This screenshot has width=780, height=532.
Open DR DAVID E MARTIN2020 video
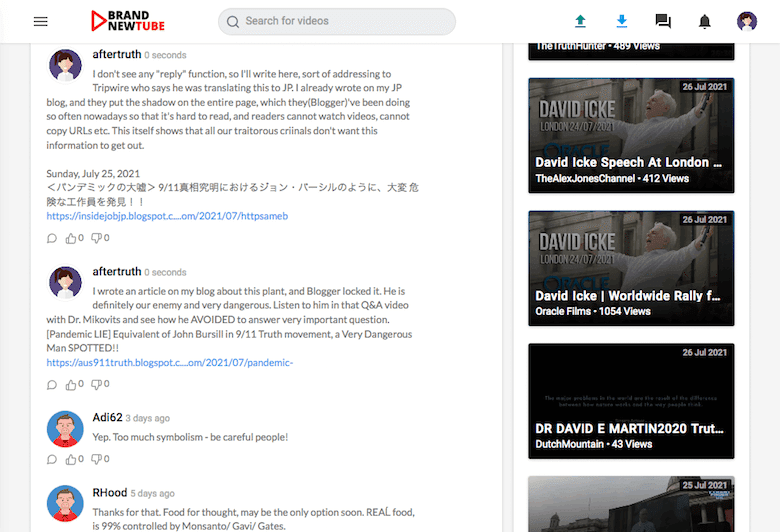[x=631, y=401]
